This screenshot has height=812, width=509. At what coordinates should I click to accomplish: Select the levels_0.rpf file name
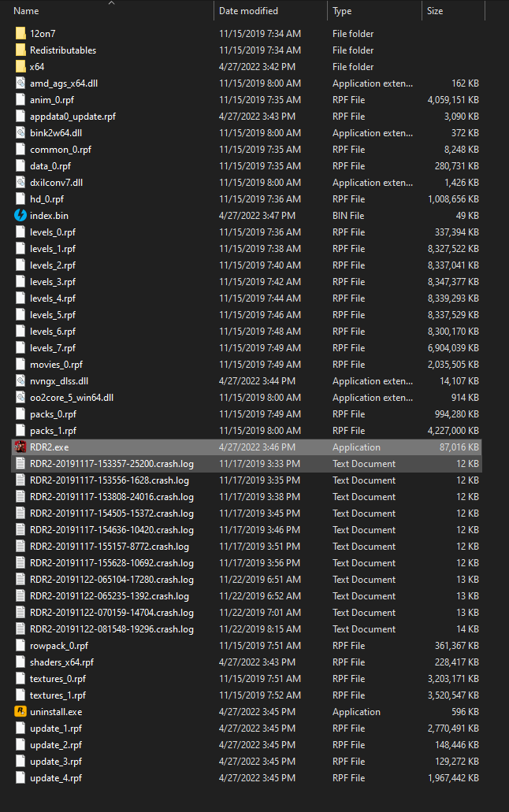point(53,232)
